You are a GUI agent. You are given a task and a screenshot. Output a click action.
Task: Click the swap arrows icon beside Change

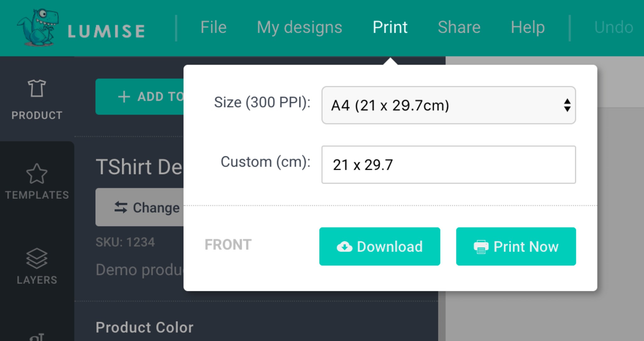coord(121,207)
